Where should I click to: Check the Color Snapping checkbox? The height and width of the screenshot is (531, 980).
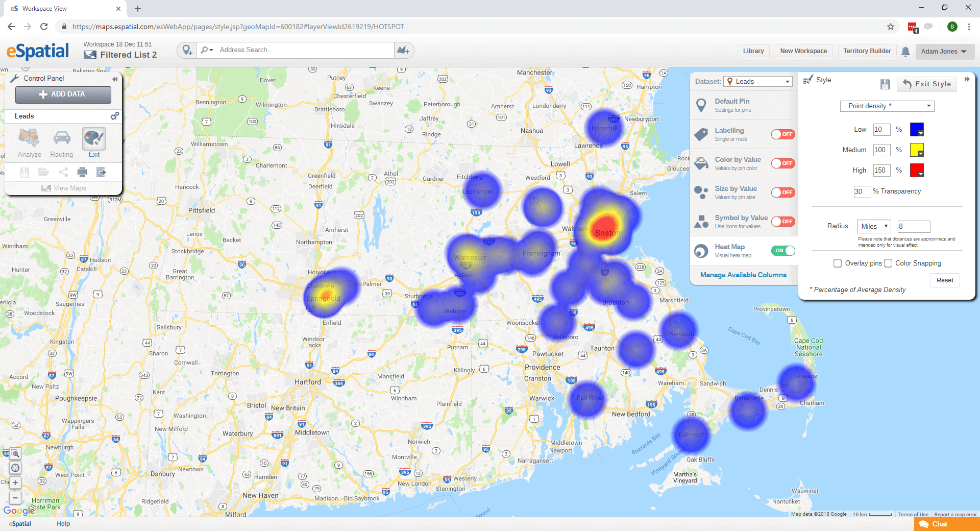coord(888,263)
